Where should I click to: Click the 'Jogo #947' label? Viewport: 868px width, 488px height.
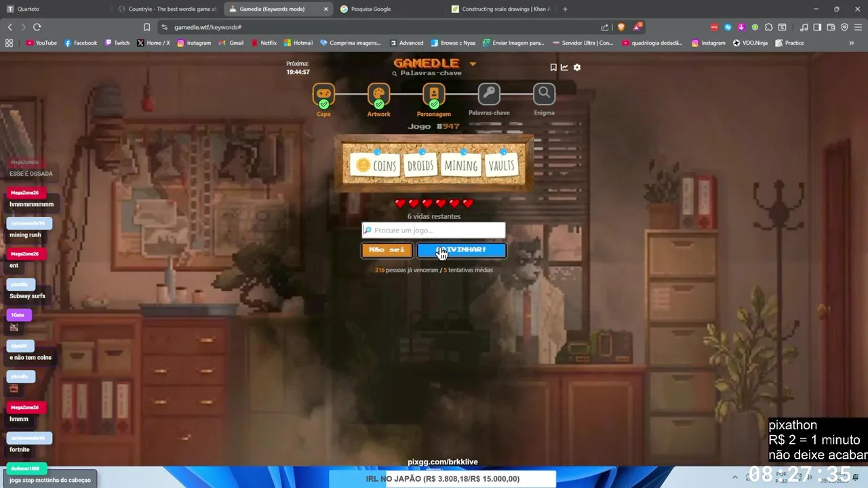[x=434, y=126]
